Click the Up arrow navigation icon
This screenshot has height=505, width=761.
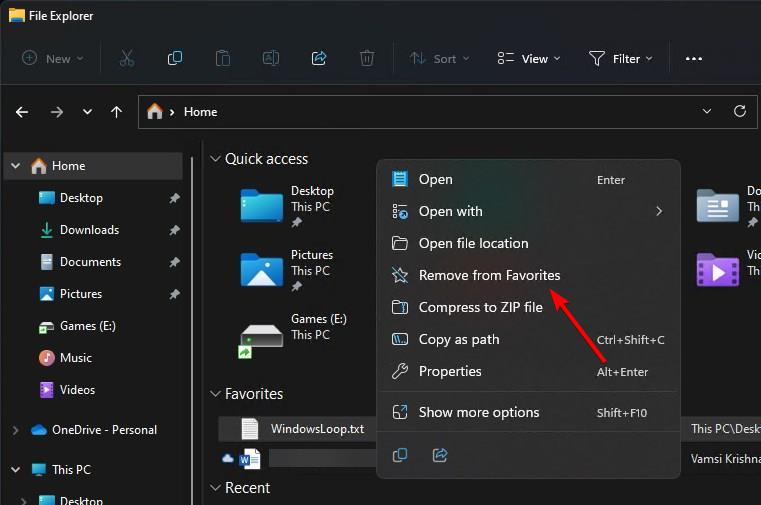tap(116, 112)
